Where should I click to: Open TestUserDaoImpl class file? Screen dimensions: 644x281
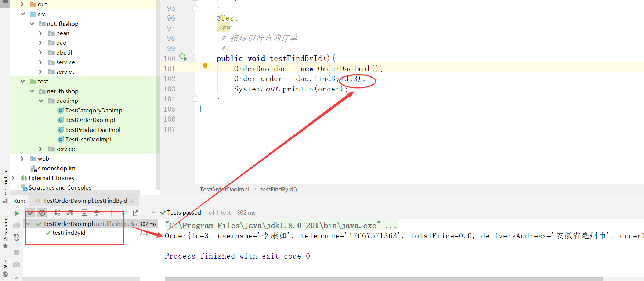[88, 139]
